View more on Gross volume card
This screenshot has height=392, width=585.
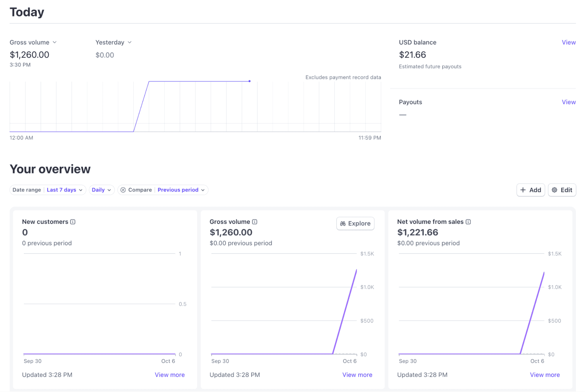357,375
